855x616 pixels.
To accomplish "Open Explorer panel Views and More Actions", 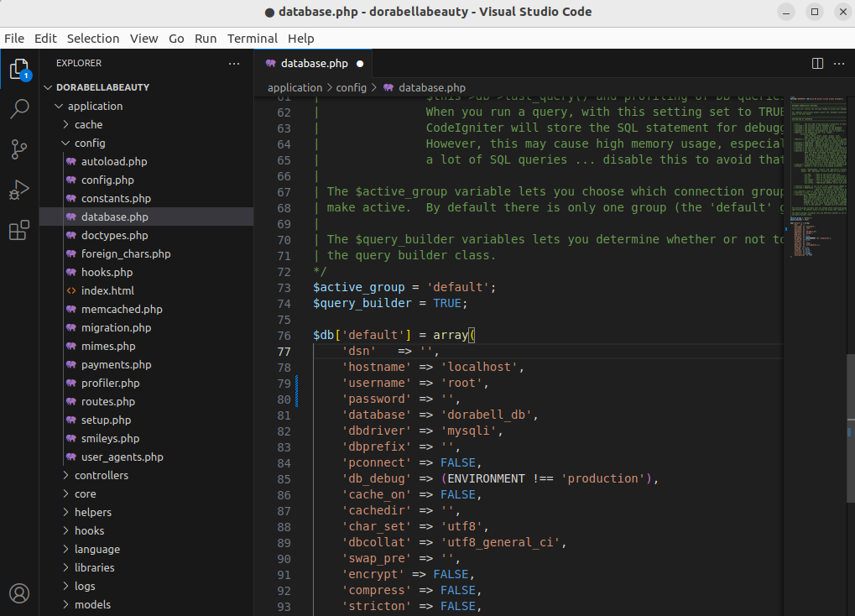I will pyautogui.click(x=234, y=63).
